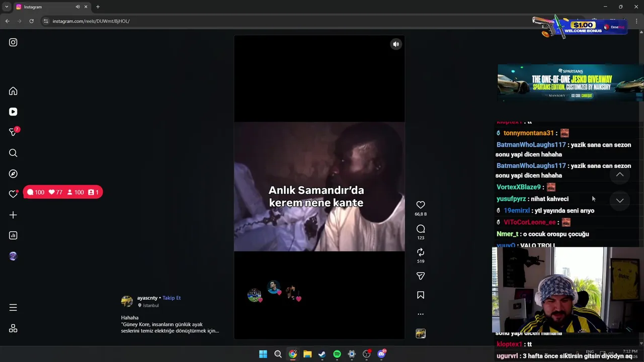Open the Reels section in the sidebar
This screenshot has width=644, height=362.
pos(13,112)
